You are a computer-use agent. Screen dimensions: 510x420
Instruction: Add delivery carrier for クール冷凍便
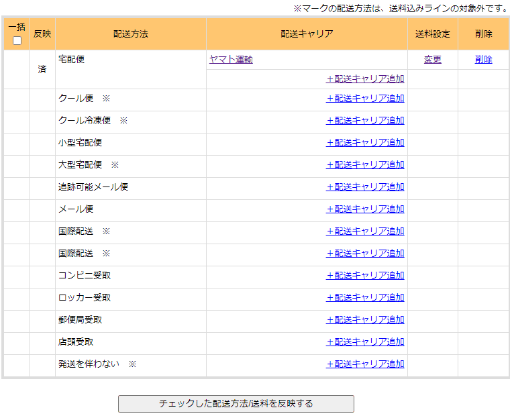pos(365,121)
